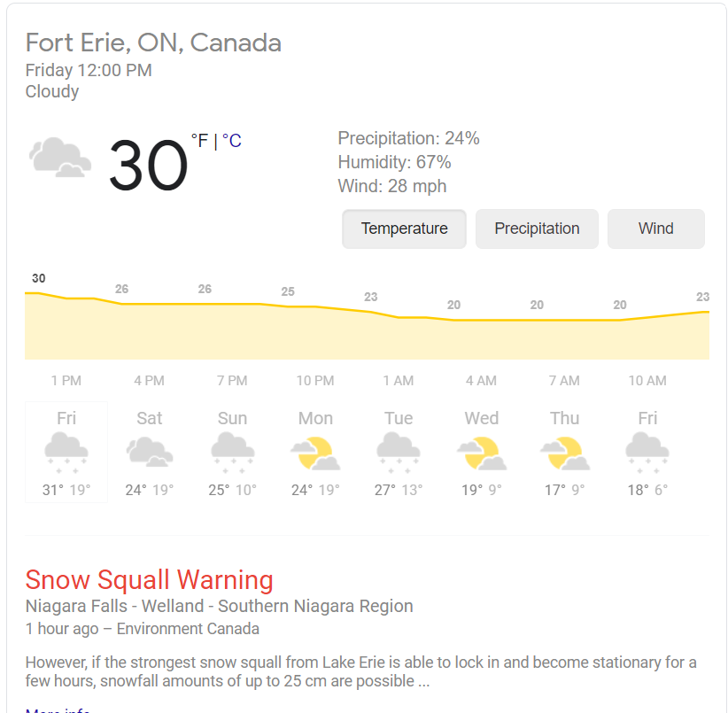Select next Friday's snow icon showing 18° high
Image resolution: width=728 pixels, height=713 pixels.
point(647,453)
